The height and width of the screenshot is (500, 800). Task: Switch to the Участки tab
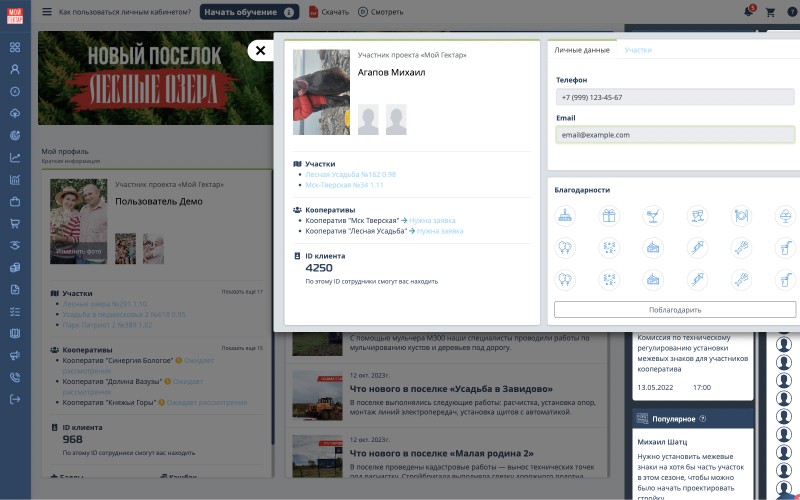[638, 49]
